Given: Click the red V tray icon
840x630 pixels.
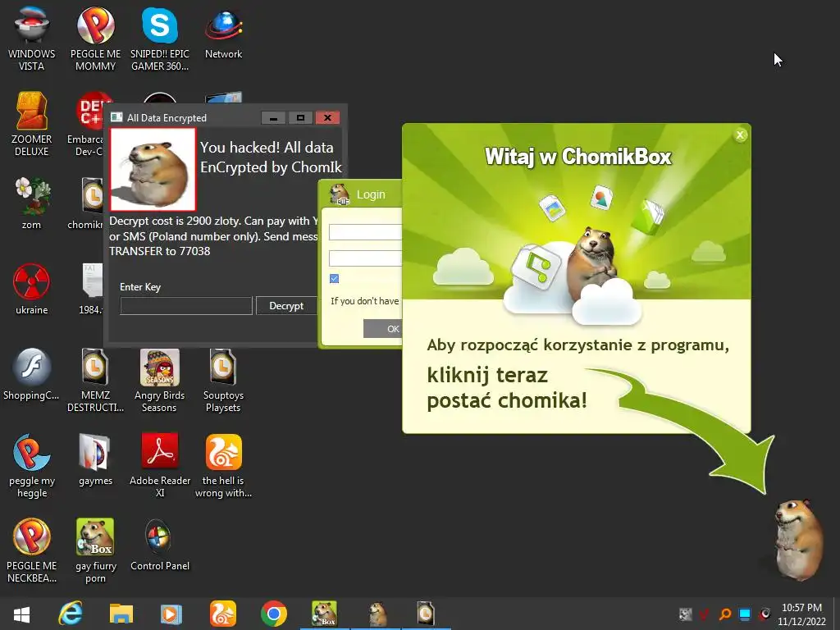Looking at the screenshot, I should pyautogui.click(x=705, y=614).
